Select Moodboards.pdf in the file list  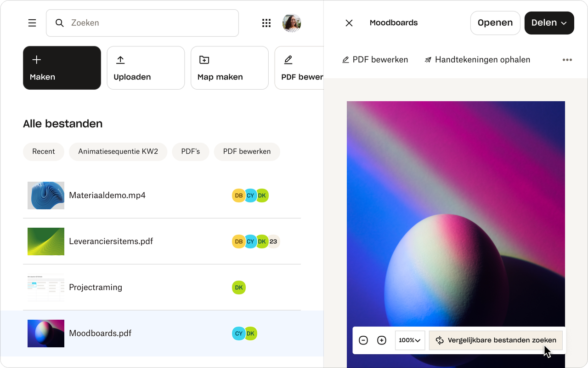(100, 333)
